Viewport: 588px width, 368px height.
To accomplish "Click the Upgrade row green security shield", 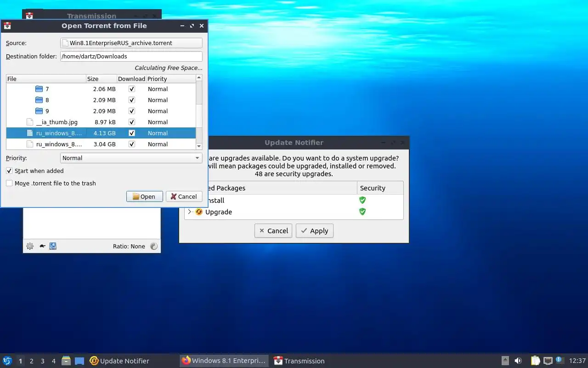I will click(x=362, y=212).
